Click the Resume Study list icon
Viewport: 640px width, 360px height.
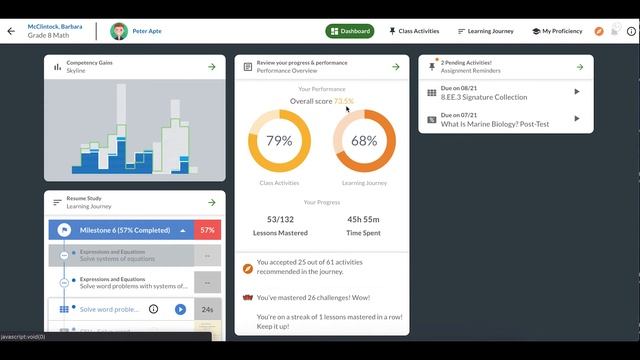point(57,202)
